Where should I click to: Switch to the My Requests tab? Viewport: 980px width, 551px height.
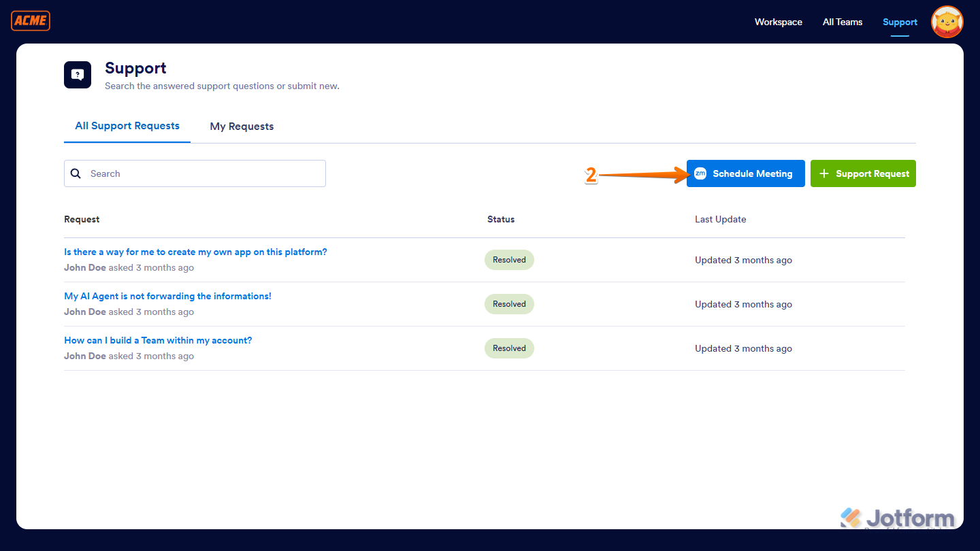242,126
